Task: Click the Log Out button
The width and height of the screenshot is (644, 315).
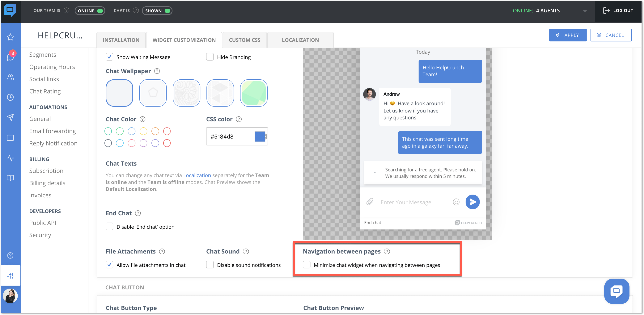Action: pyautogui.click(x=618, y=10)
